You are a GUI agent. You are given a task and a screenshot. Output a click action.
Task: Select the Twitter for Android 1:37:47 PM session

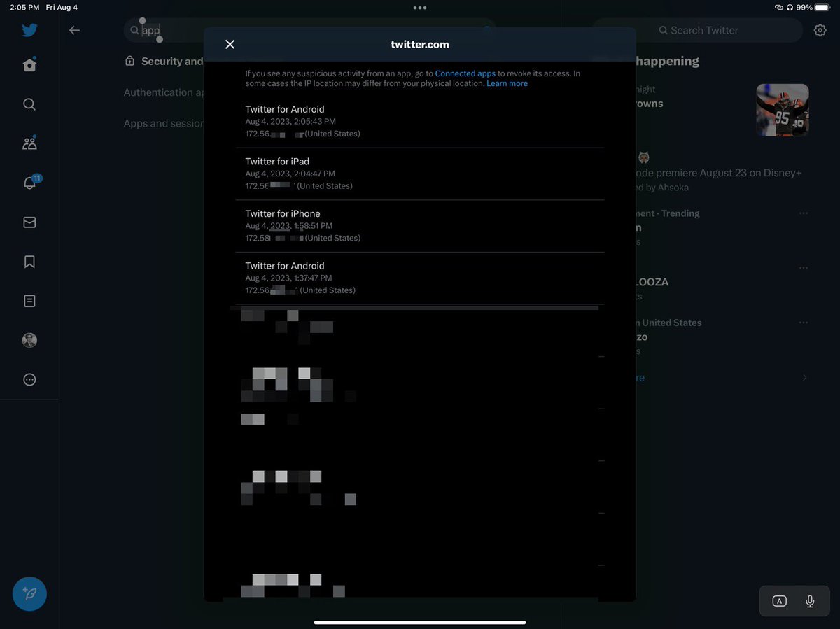420,278
